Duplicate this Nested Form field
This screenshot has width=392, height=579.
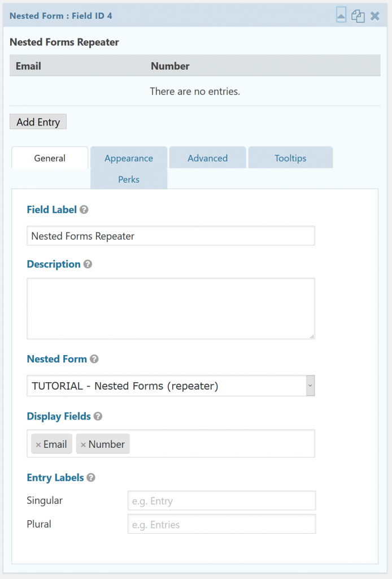[358, 16]
